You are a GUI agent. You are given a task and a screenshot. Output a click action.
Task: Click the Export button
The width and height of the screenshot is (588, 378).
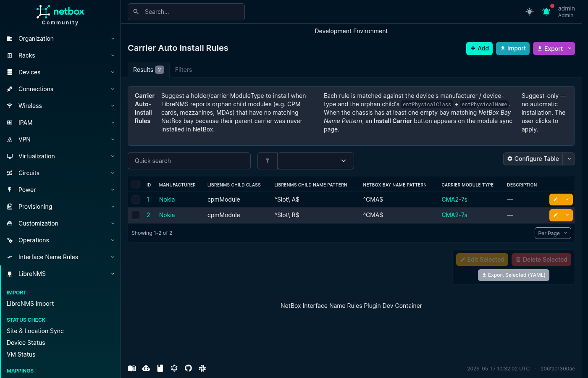coord(549,48)
